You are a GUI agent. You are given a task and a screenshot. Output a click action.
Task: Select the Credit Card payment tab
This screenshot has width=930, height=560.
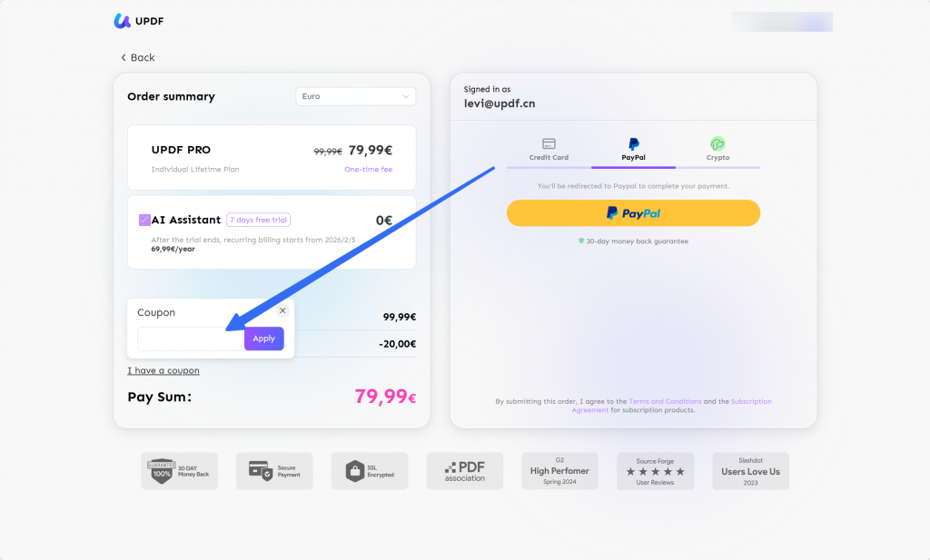click(549, 150)
